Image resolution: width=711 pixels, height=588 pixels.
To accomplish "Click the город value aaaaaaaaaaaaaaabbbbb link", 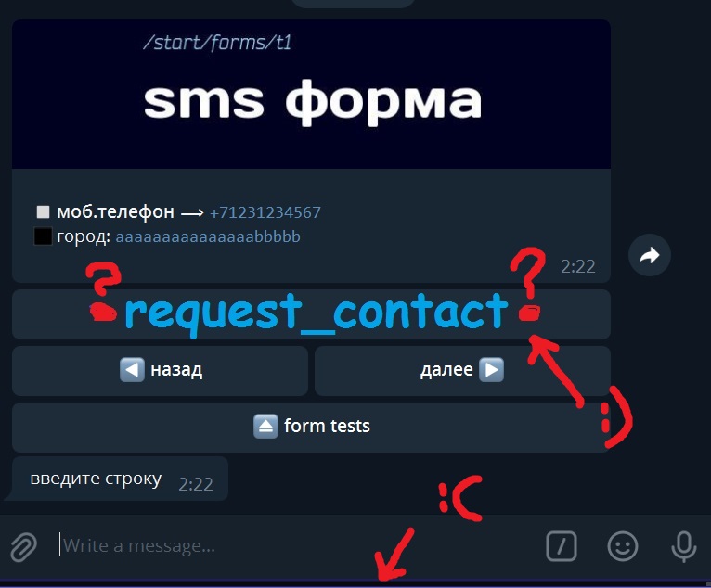I will [x=208, y=236].
